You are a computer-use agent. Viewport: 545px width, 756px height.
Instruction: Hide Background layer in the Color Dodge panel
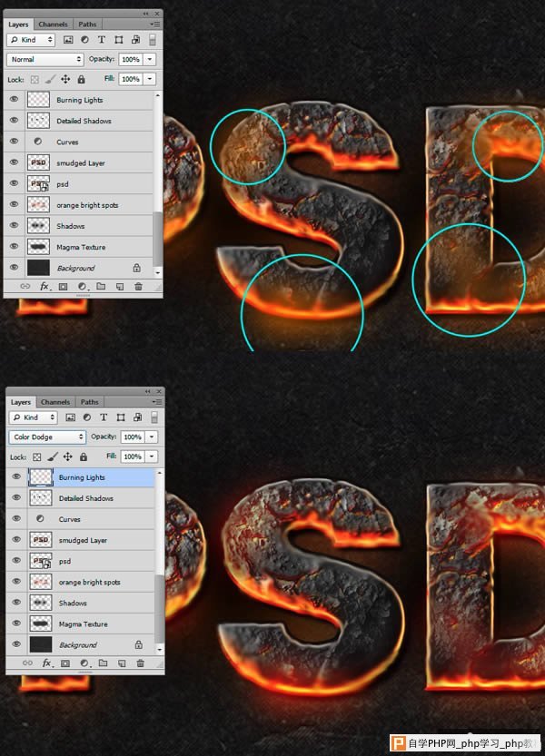coord(16,644)
